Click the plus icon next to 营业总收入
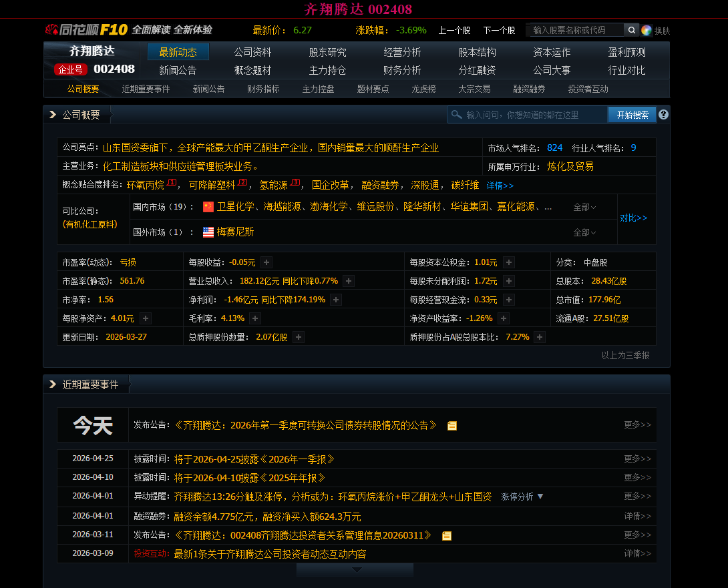 click(349, 281)
